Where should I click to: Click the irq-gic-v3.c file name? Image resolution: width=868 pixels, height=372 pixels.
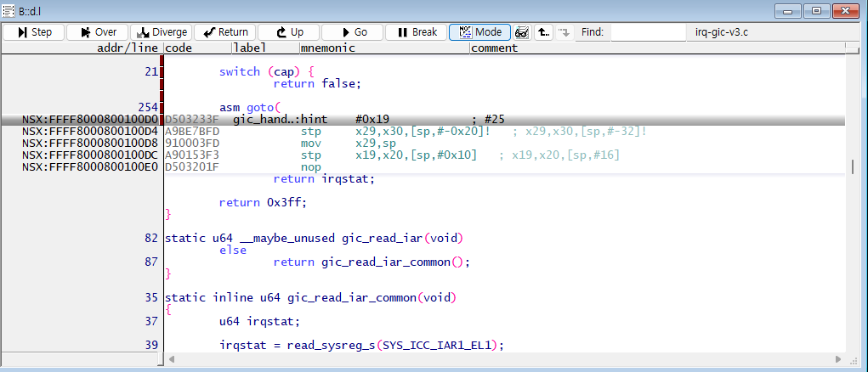point(723,32)
